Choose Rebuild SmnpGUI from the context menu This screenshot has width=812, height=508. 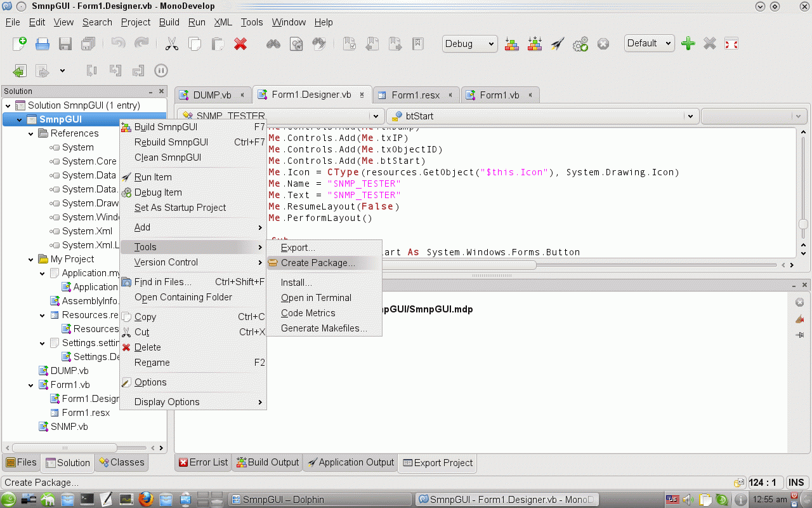tap(193, 142)
